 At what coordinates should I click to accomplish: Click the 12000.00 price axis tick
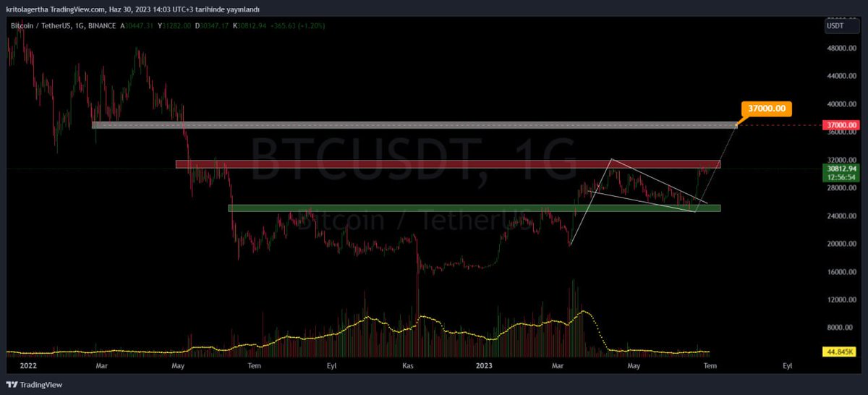[x=841, y=300]
